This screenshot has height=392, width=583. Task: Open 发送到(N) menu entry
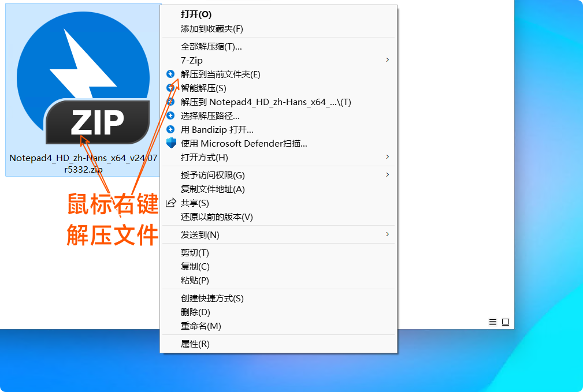278,235
